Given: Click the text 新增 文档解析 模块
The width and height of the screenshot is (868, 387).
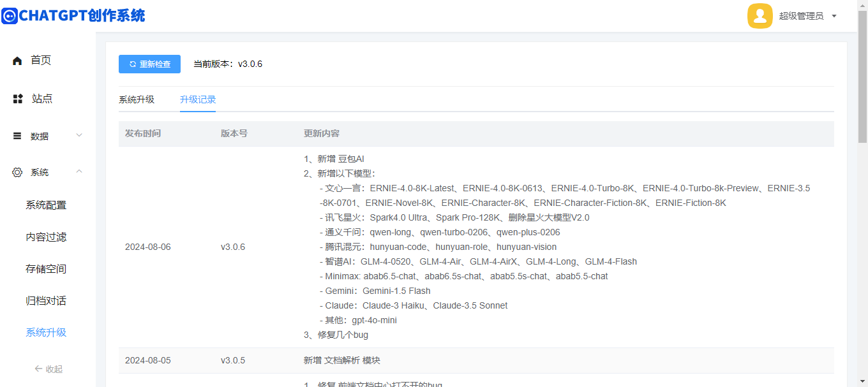Looking at the screenshot, I should click(342, 361).
